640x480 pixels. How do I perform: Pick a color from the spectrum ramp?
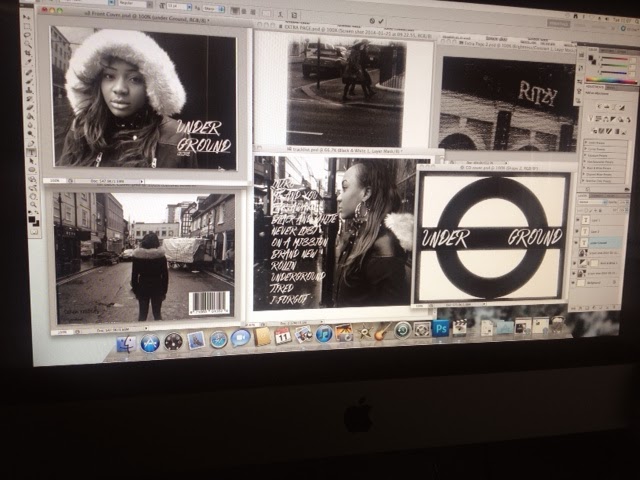[611, 80]
